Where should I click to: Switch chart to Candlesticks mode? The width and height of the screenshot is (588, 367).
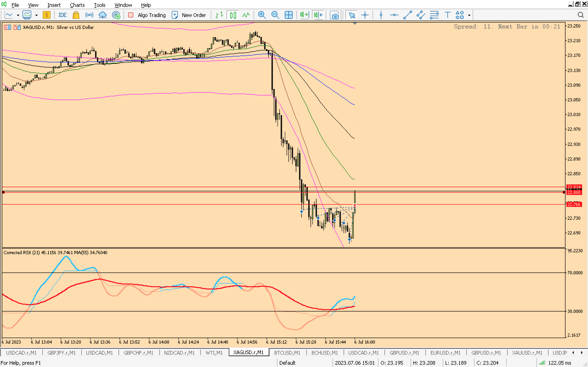click(x=233, y=15)
